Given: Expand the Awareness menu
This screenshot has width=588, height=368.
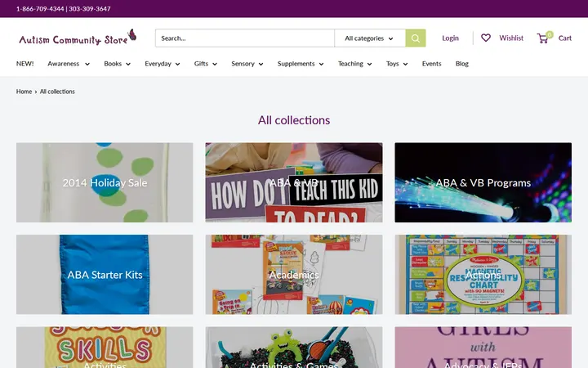Looking at the screenshot, I should 69,64.
